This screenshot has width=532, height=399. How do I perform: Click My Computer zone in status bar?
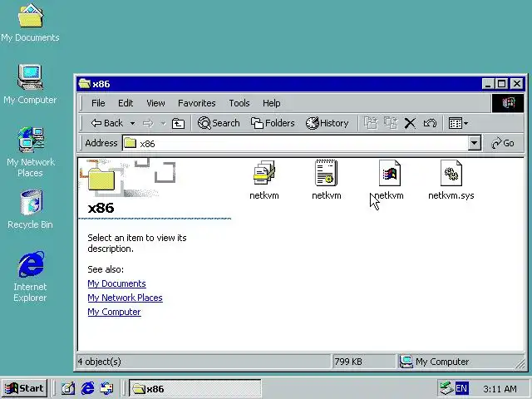(x=461, y=362)
